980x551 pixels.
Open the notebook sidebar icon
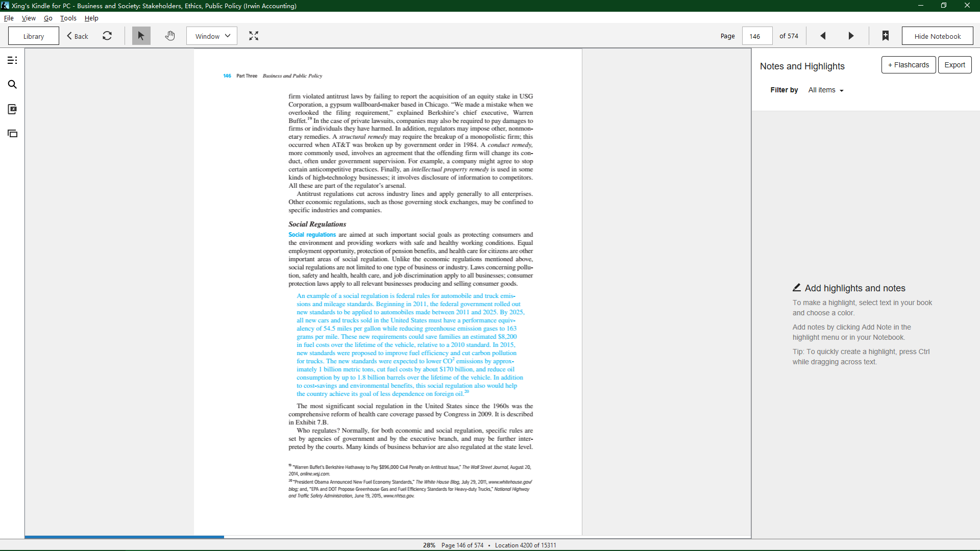tap(12, 109)
